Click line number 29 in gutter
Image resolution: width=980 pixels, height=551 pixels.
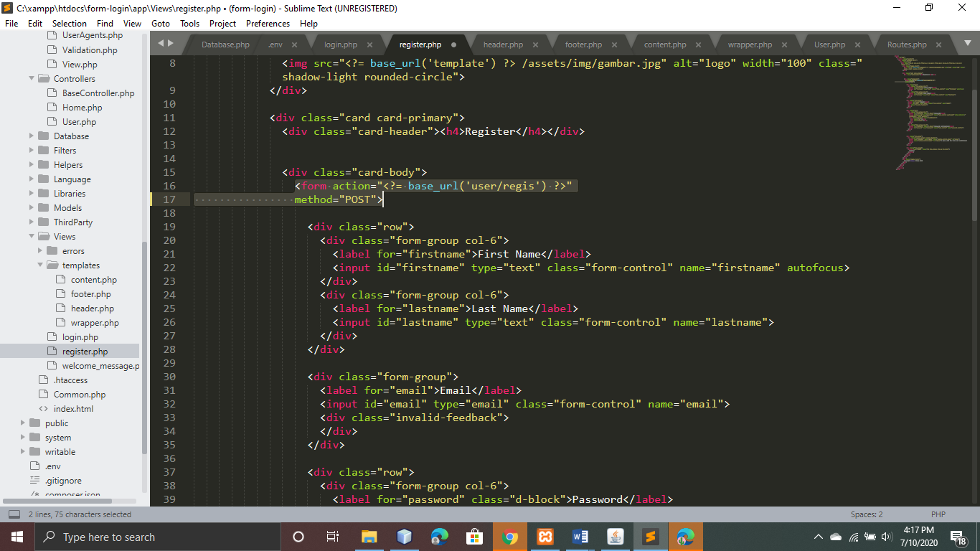pyautogui.click(x=169, y=363)
